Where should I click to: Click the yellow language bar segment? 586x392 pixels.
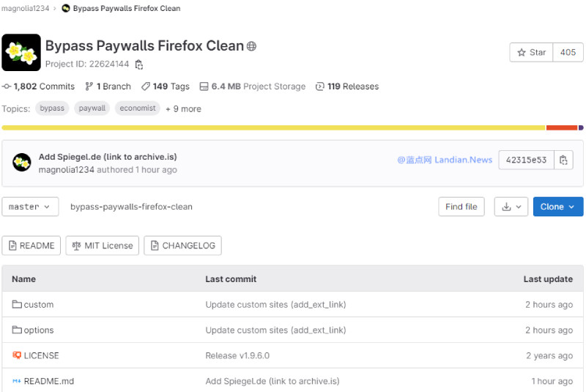(x=271, y=127)
